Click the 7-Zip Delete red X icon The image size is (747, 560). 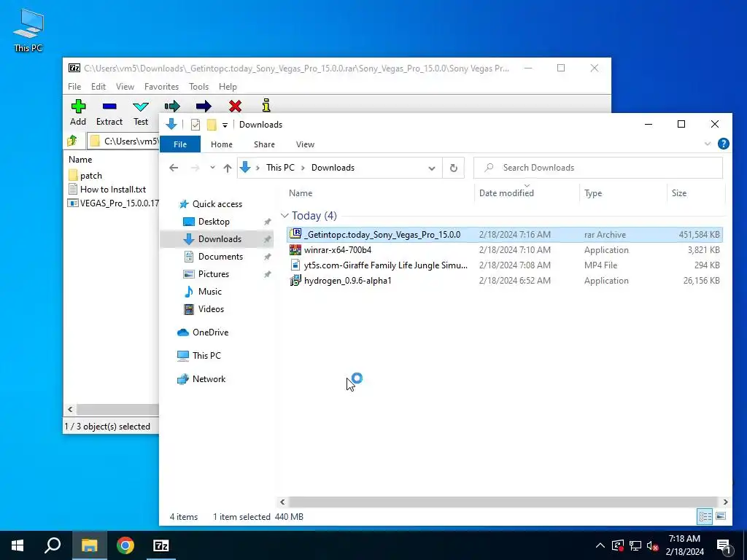click(x=235, y=106)
